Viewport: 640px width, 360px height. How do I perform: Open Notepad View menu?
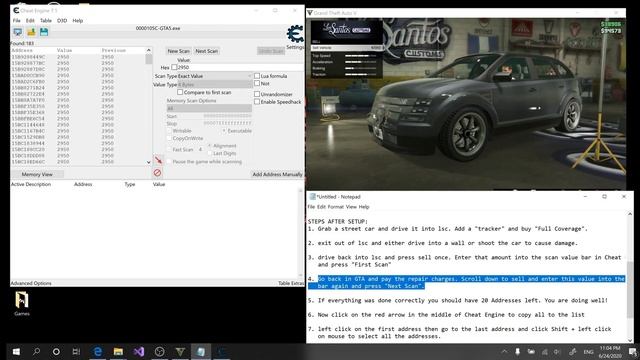(x=351, y=207)
